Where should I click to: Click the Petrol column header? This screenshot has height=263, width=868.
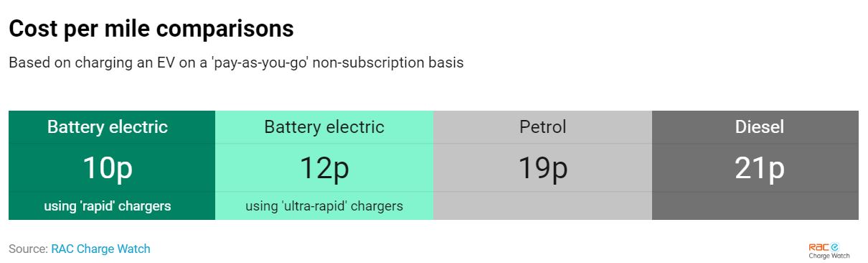(x=542, y=127)
